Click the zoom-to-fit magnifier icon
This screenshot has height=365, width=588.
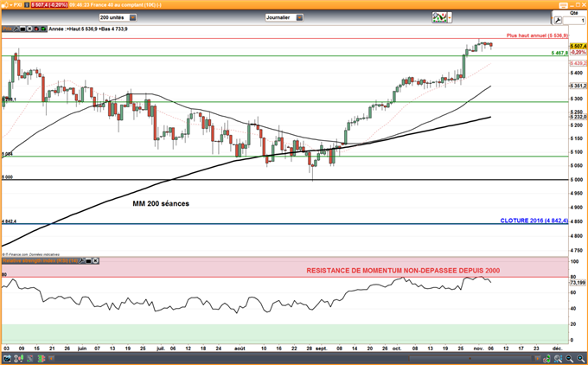(558, 359)
